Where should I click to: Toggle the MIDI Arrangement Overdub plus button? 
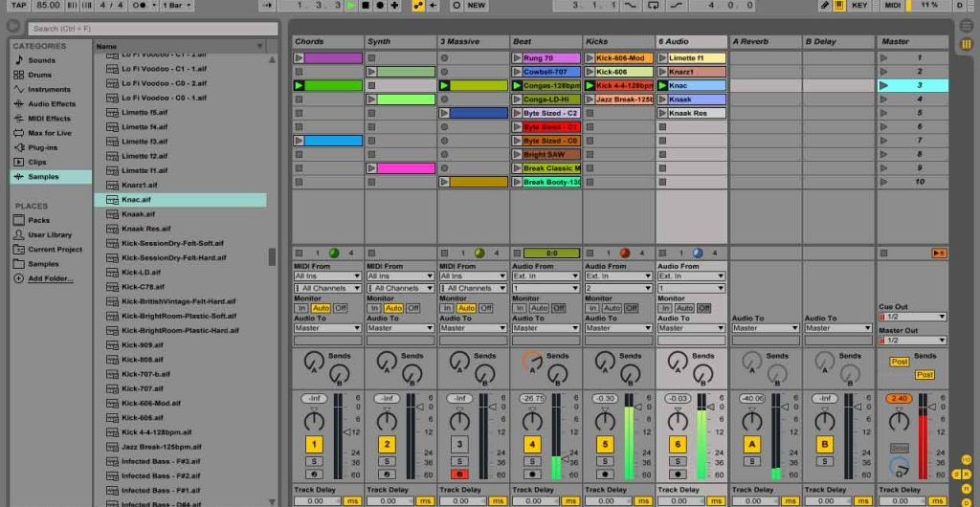pos(395,5)
